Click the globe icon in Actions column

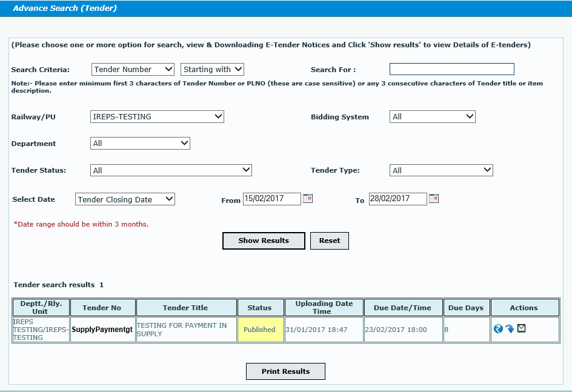pos(498,329)
